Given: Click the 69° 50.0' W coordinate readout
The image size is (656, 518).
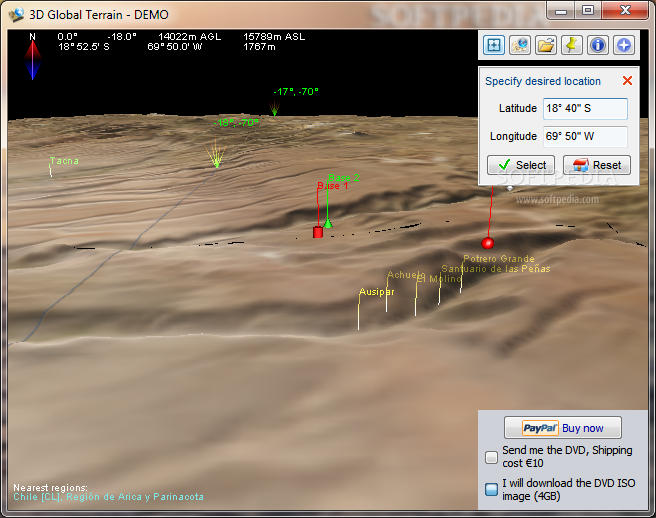Looking at the screenshot, I should tap(175, 47).
